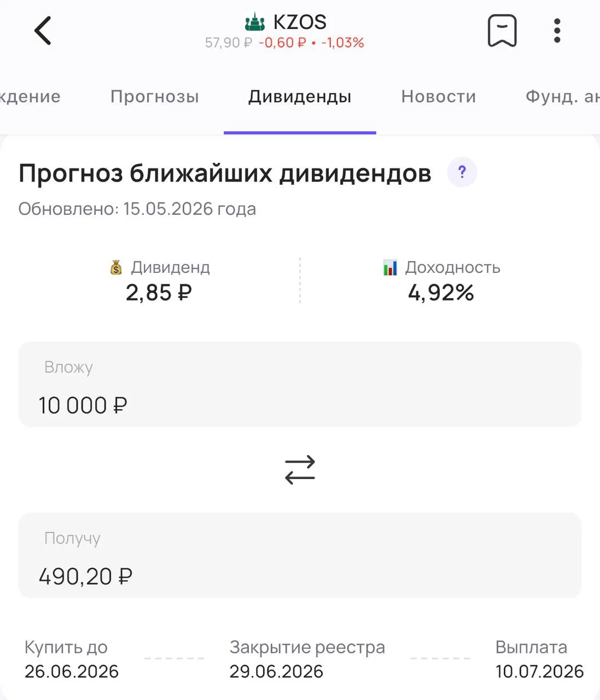Edit the Вложу amount field
Viewport: 600px width, 700px height.
[300, 384]
